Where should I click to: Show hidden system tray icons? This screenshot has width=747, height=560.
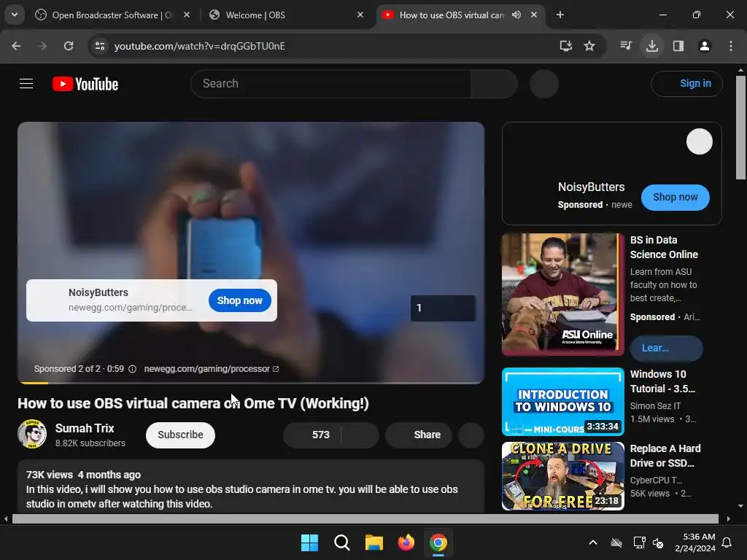[593, 542]
